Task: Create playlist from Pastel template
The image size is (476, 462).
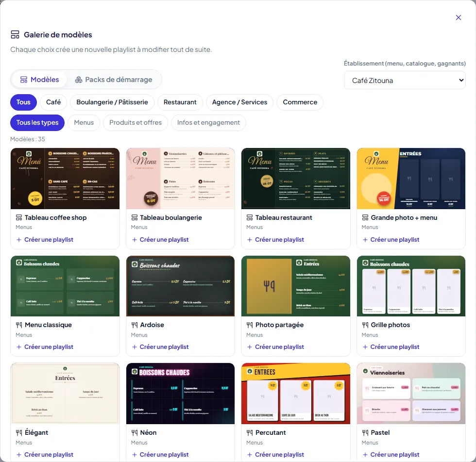Action: [391, 454]
